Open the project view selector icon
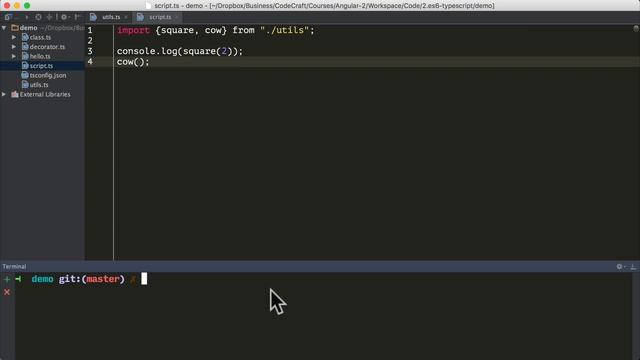 click(x=8, y=17)
